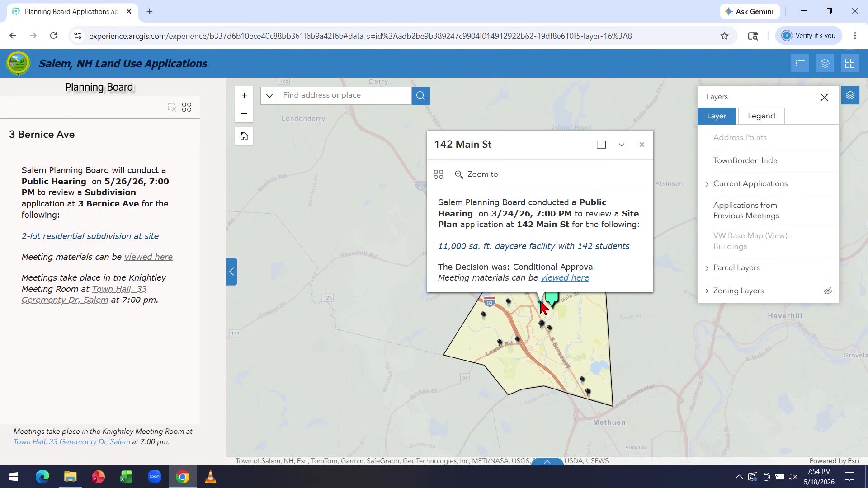Image resolution: width=868 pixels, height=488 pixels.
Task: Bookmark this page with the star
Action: pyautogui.click(x=724, y=36)
